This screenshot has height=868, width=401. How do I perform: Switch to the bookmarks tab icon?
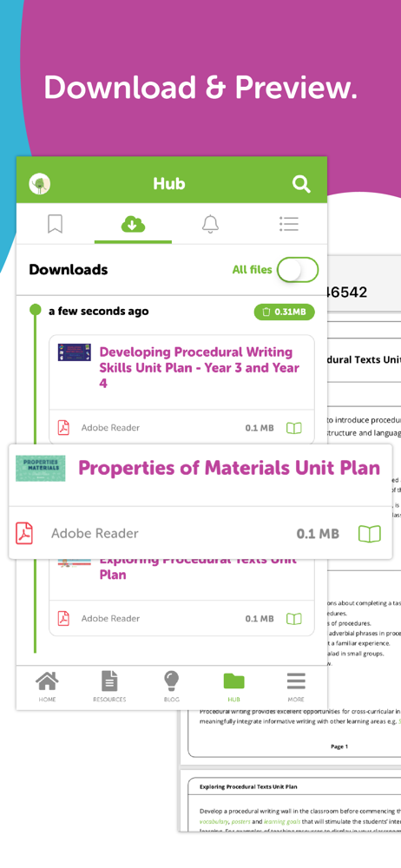(55, 224)
